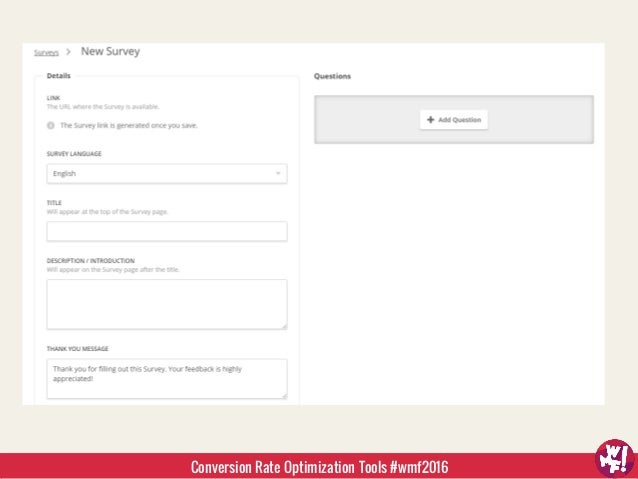Viewport: 638px width, 479px height.
Task: Click the plus icon in Add Question
Action: [430, 120]
